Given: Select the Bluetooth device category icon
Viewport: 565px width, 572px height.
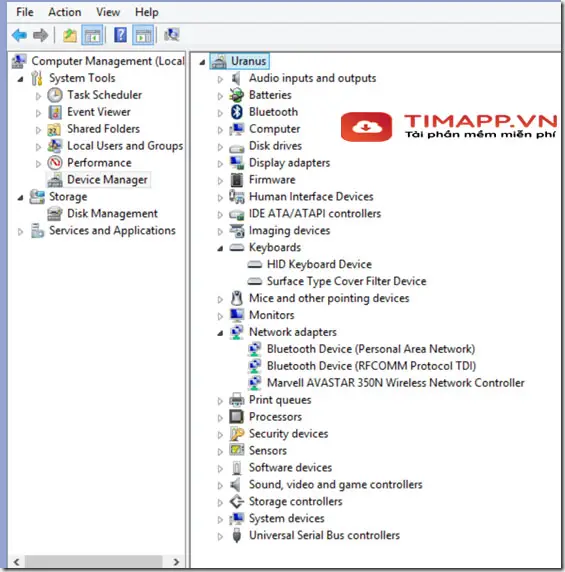Looking at the screenshot, I should point(237,112).
